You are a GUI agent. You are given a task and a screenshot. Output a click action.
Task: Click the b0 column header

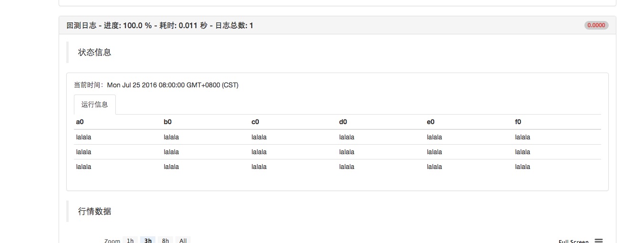[168, 122]
